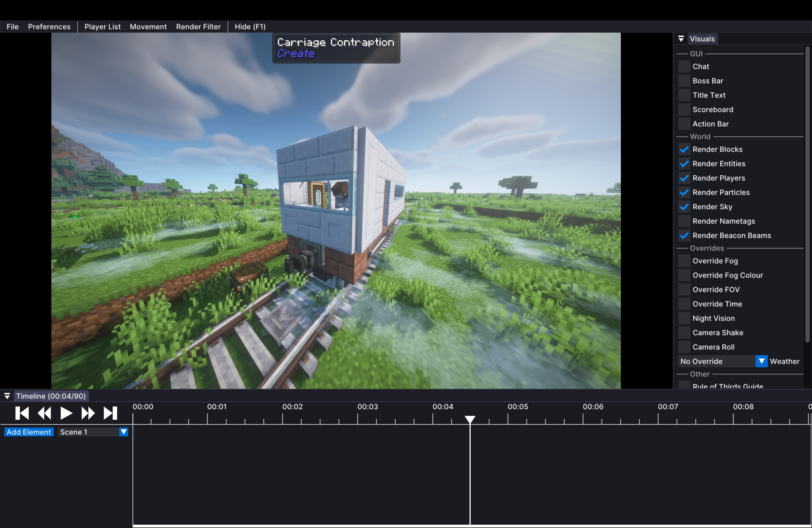Viewport: 812px width, 528px height.
Task: Click the 00:06 mark on timeline ruler
Action: (x=593, y=406)
